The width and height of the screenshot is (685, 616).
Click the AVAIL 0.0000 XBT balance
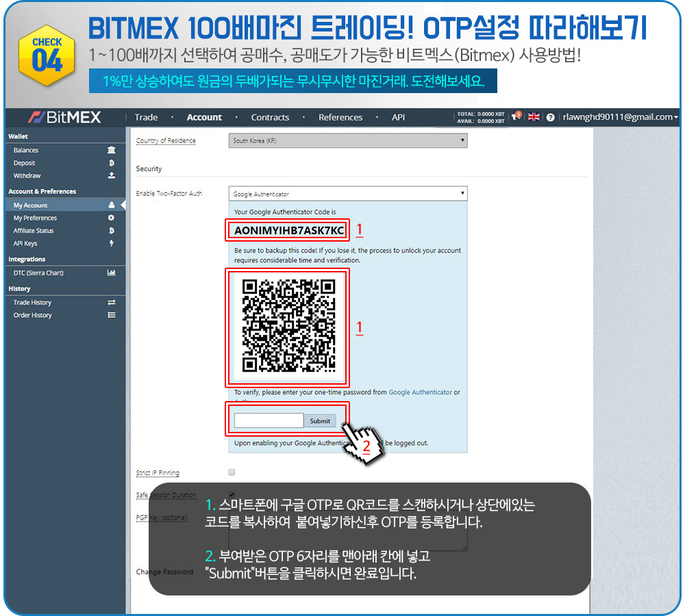coord(481,121)
